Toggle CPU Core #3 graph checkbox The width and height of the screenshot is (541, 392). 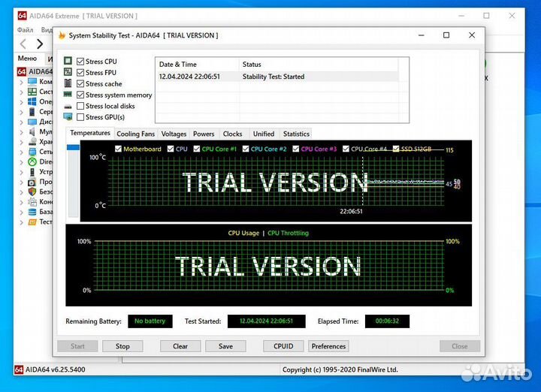[296, 149]
